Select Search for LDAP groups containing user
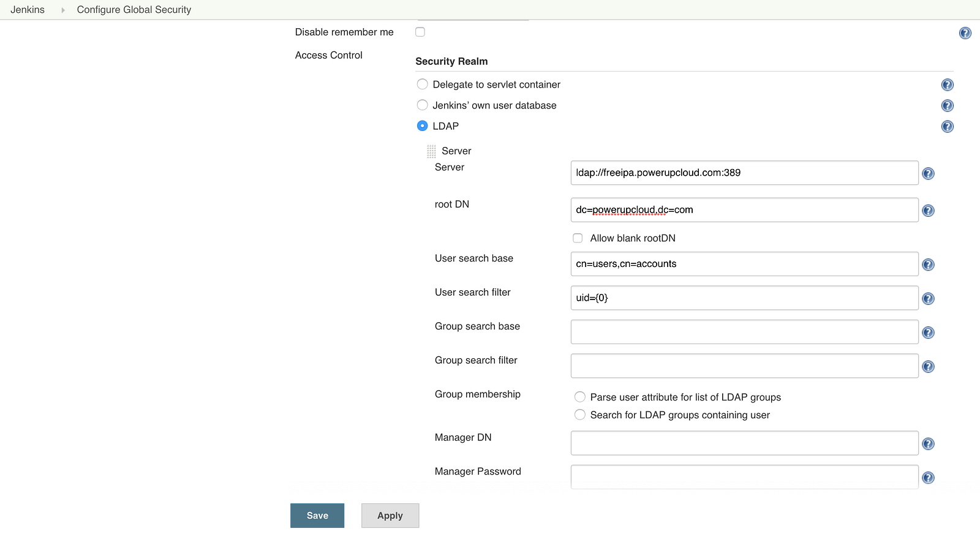980x534 pixels. pos(580,415)
